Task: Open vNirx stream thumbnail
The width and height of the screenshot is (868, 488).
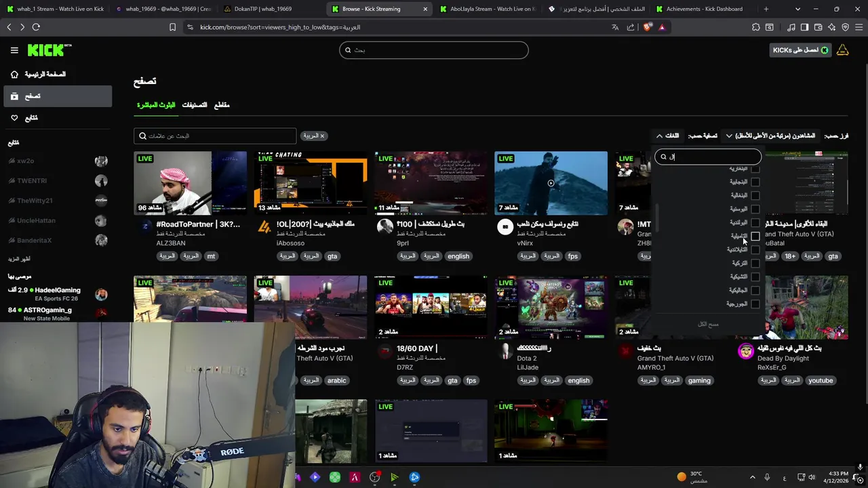Action: (551, 183)
